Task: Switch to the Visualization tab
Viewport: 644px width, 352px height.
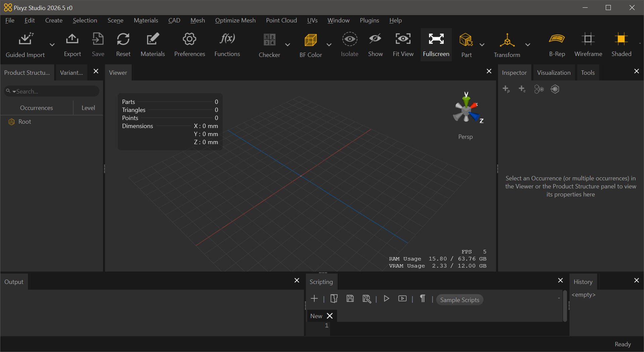Action: tap(553, 72)
